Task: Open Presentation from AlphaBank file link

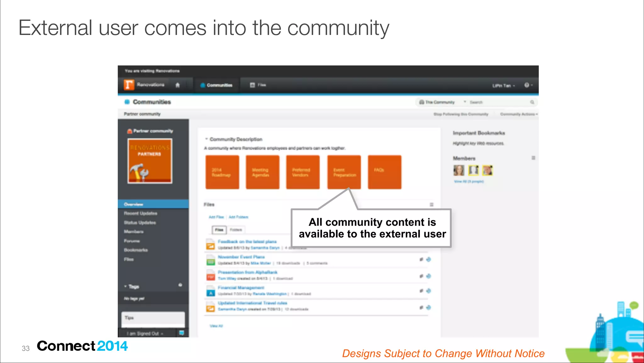Action: (x=247, y=272)
